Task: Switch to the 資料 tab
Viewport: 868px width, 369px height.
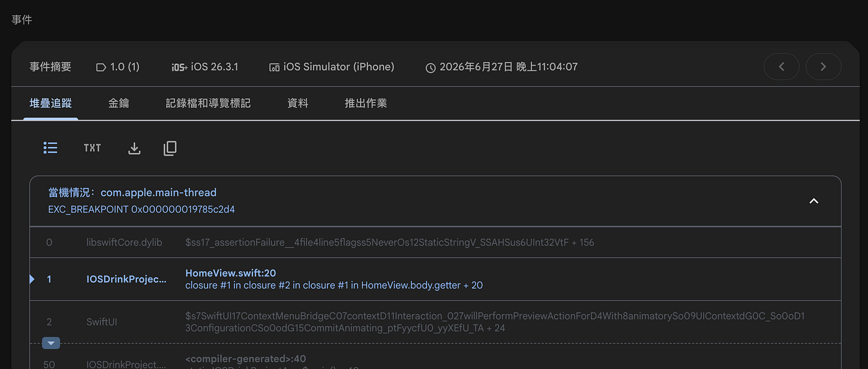Action: 298,103
